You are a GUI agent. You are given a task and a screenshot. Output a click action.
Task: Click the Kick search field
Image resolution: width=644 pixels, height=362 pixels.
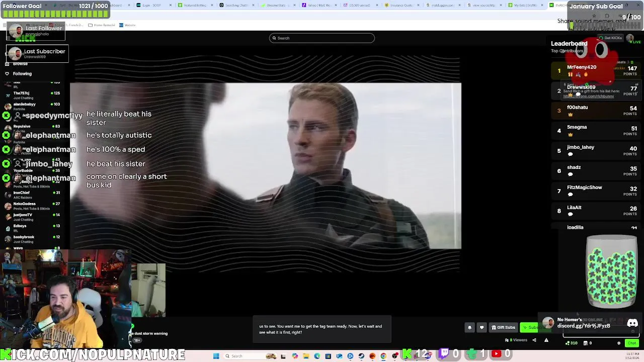click(322, 38)
